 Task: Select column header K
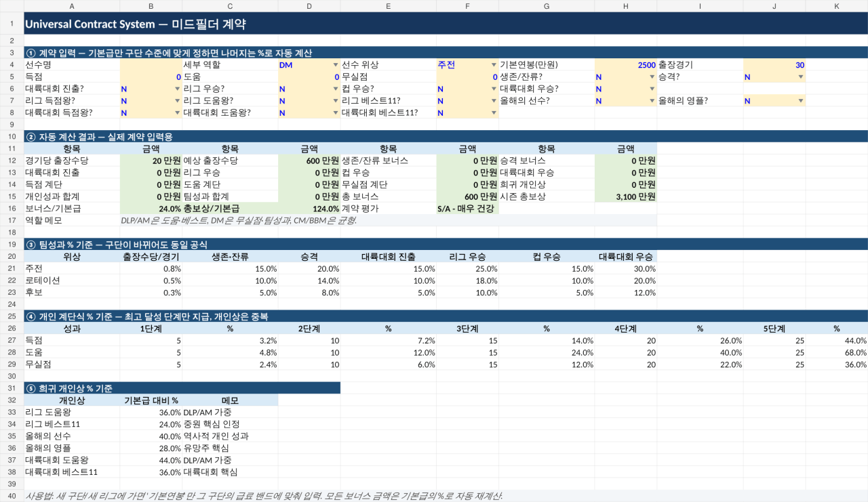(837, 5)
